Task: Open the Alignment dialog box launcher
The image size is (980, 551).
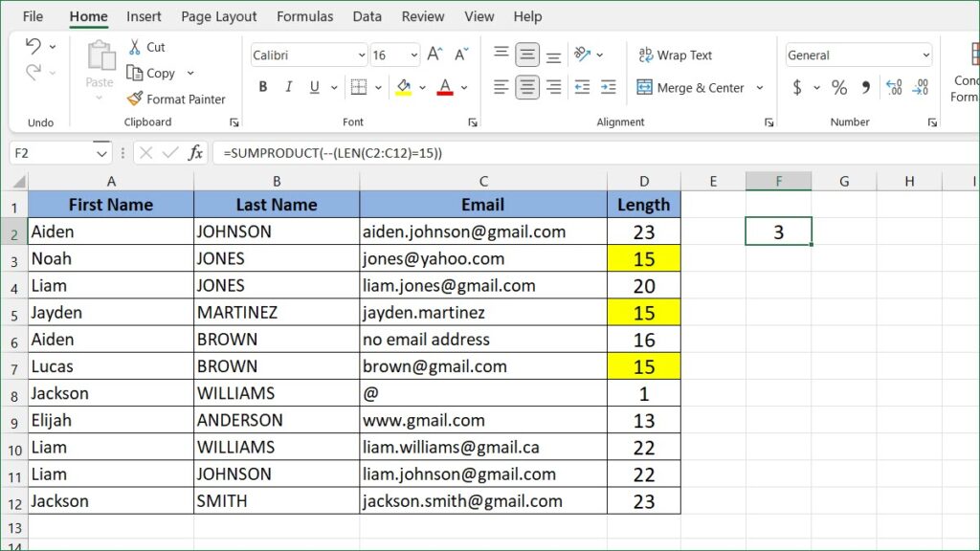Action: [770, 122]
